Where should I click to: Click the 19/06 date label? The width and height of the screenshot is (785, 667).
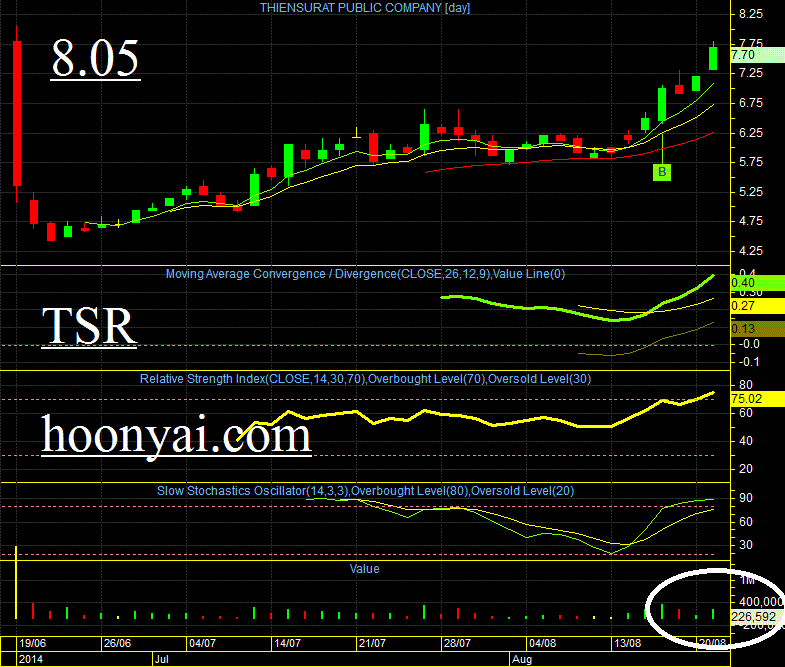(32, 643)
